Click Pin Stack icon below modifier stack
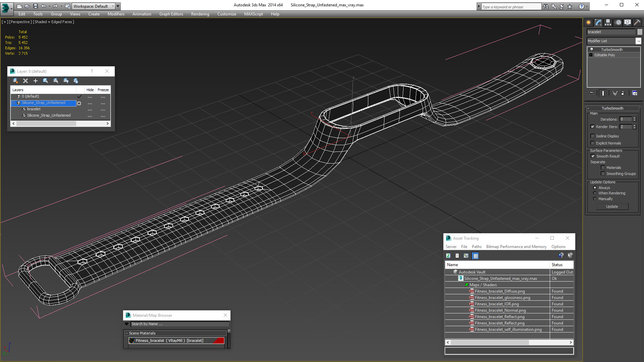The height and width of the screenshot is (362, 644). tap(591, 93)
